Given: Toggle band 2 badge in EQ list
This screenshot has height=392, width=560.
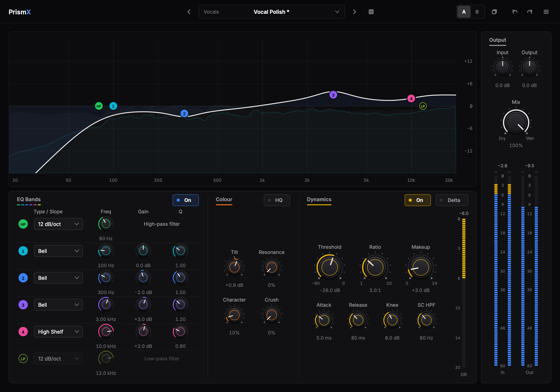Looking at the screenshot, I should (23, 278).
